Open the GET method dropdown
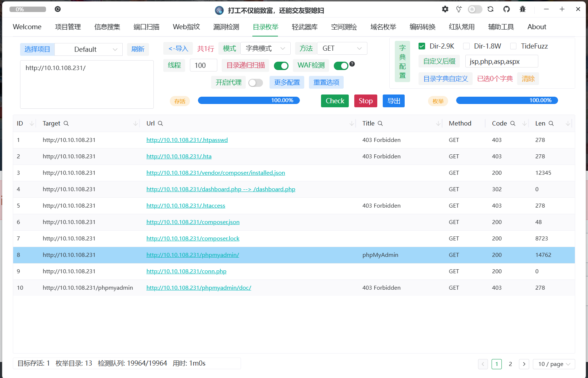588x378 pixels. point(342,49)
